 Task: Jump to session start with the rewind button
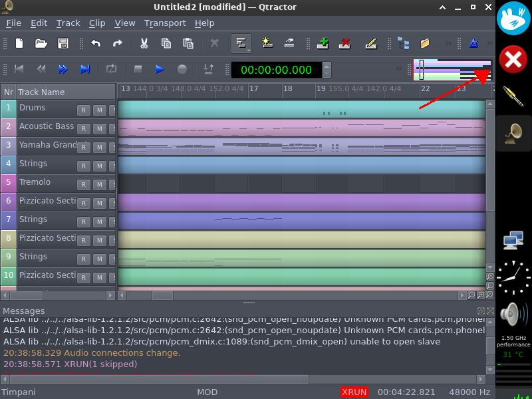(20, 68)
